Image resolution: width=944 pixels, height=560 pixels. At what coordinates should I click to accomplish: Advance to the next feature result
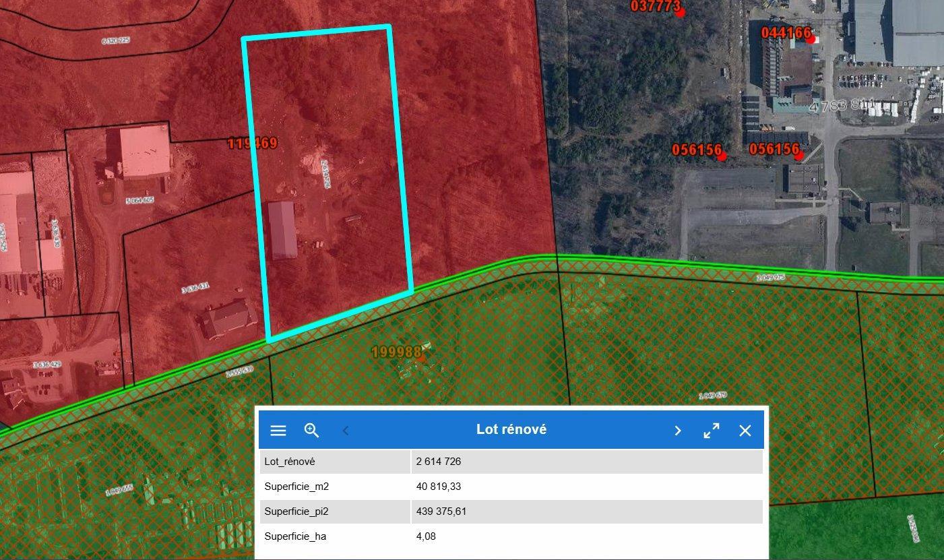(x=678, y=431)
